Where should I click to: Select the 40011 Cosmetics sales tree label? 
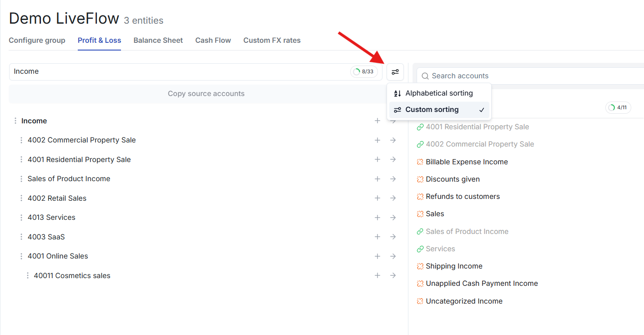point(72,276)
